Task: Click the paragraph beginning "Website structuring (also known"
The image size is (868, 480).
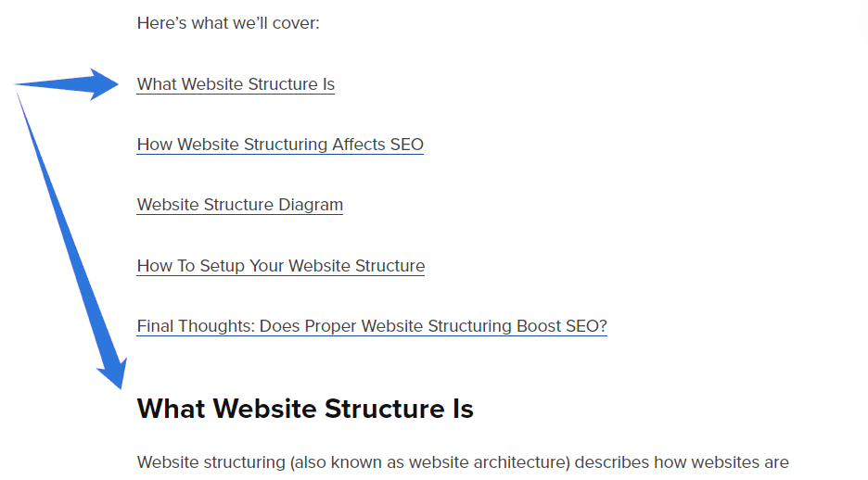Action: coord(463,462)
